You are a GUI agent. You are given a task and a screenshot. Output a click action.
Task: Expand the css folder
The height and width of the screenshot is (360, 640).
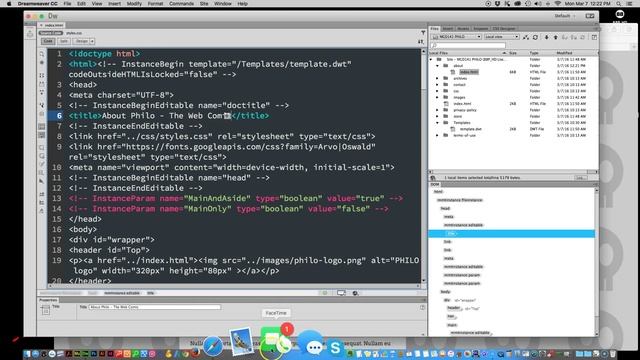pyautogui.click(x=437, y=91)
